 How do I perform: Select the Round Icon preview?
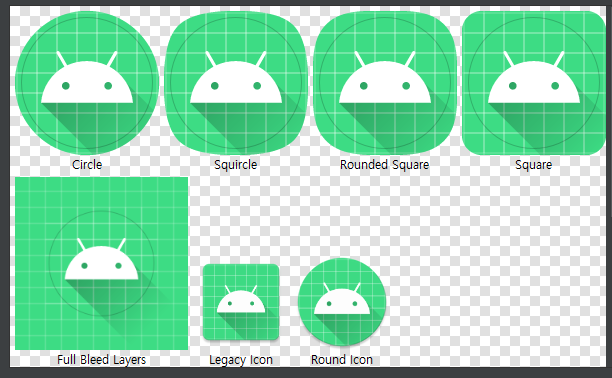342,302
